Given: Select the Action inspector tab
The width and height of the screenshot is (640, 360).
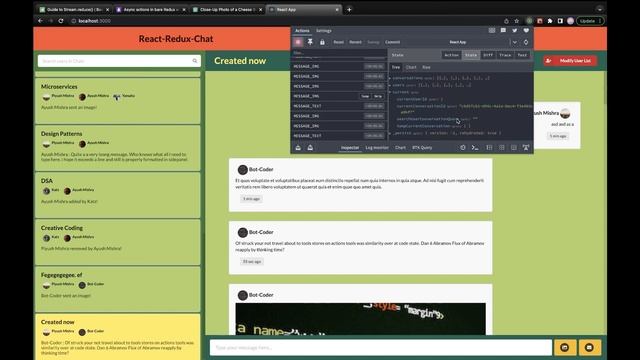Looking at the screenshot, I should click(x=451, y=55).
